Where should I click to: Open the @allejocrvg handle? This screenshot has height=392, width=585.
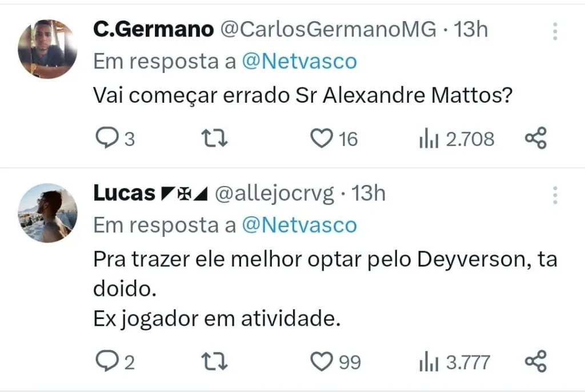[x=274, y=194]
